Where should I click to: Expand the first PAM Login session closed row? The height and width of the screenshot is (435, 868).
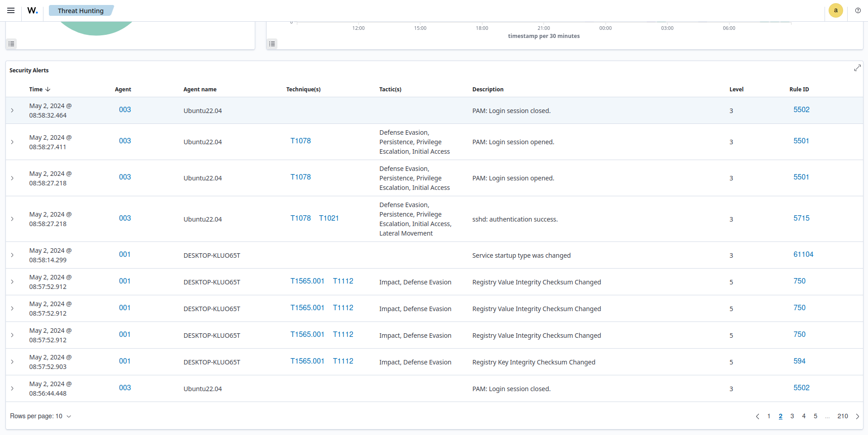coord(12,110)
